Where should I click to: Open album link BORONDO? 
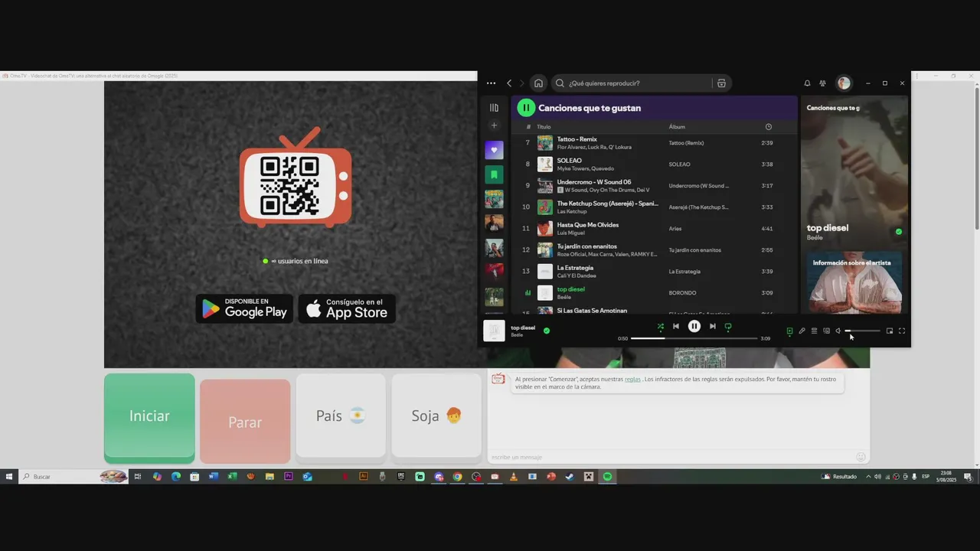click(682, 293)
